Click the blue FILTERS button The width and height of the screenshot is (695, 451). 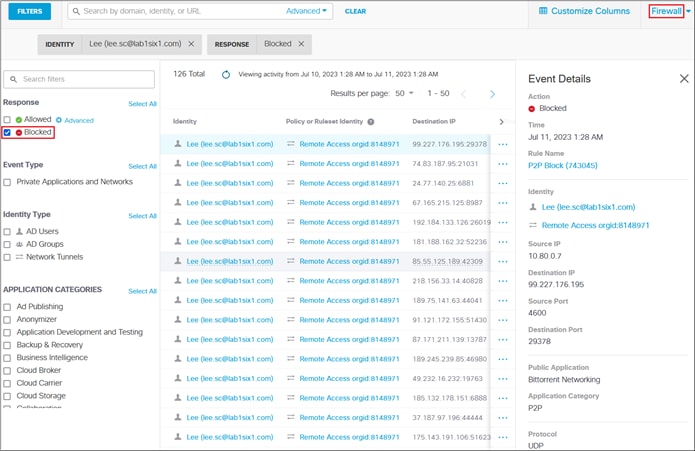[x=30, y=11]
